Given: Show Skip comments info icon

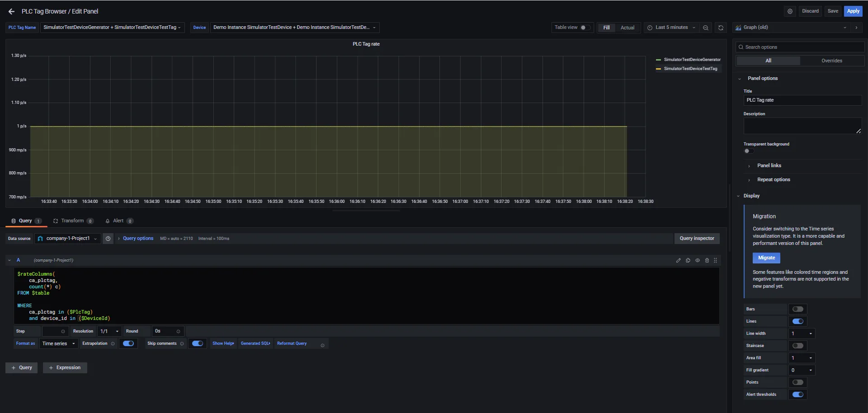Looking at the screenshot, I should pos(182,344).
